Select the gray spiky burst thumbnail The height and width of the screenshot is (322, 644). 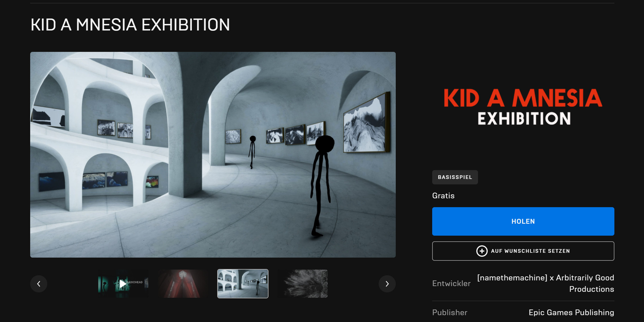[x=303, y=284]
